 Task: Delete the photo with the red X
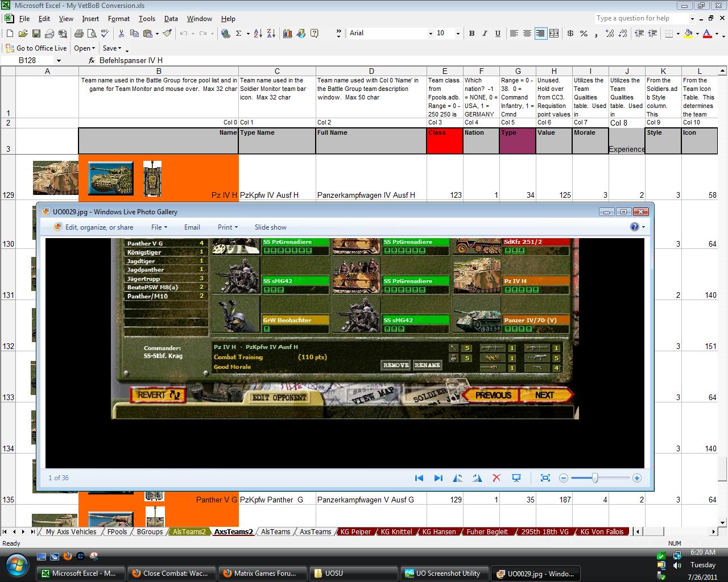coord(497,478)
